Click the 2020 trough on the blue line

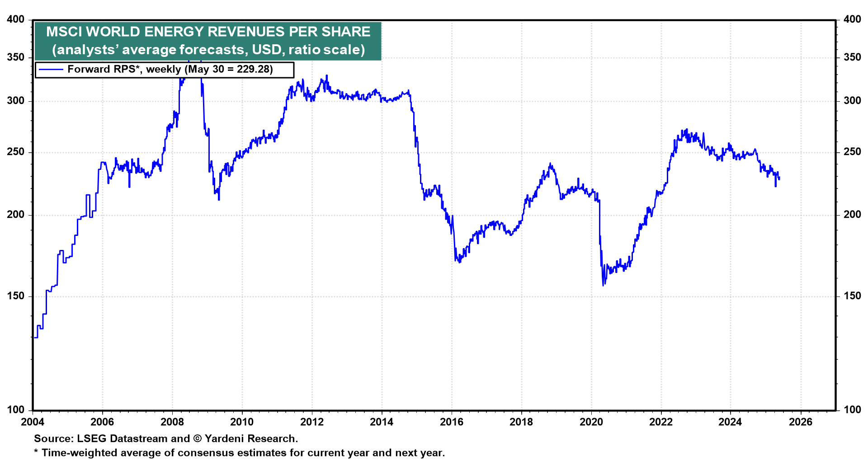click(603, 285)
